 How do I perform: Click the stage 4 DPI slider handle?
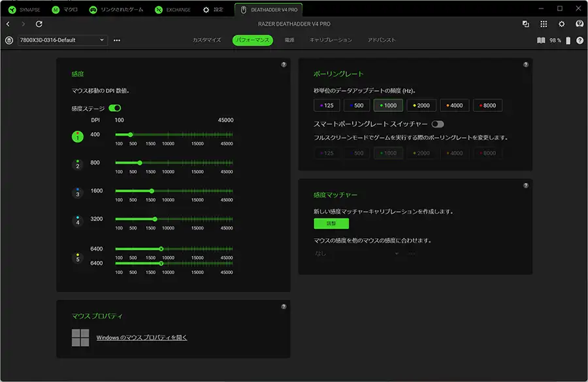(155, 219)
